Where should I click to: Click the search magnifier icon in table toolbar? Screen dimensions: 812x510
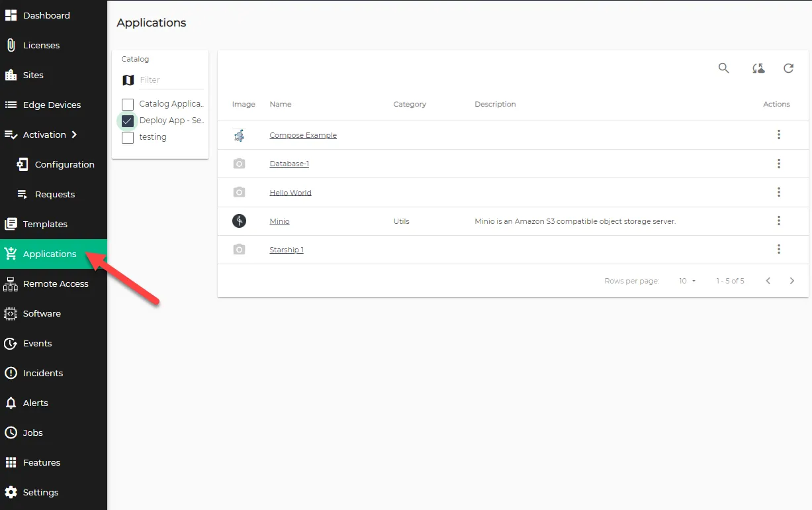coord(724,68)
